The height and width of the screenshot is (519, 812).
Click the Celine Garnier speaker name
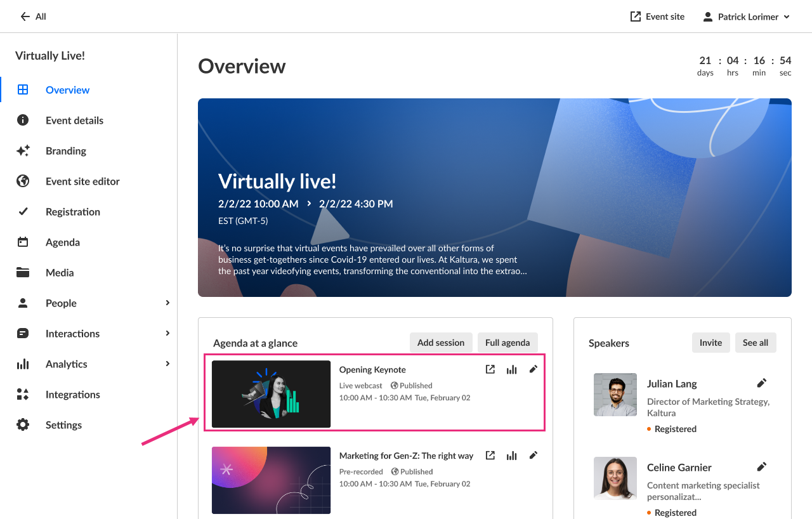pos(679,467)
